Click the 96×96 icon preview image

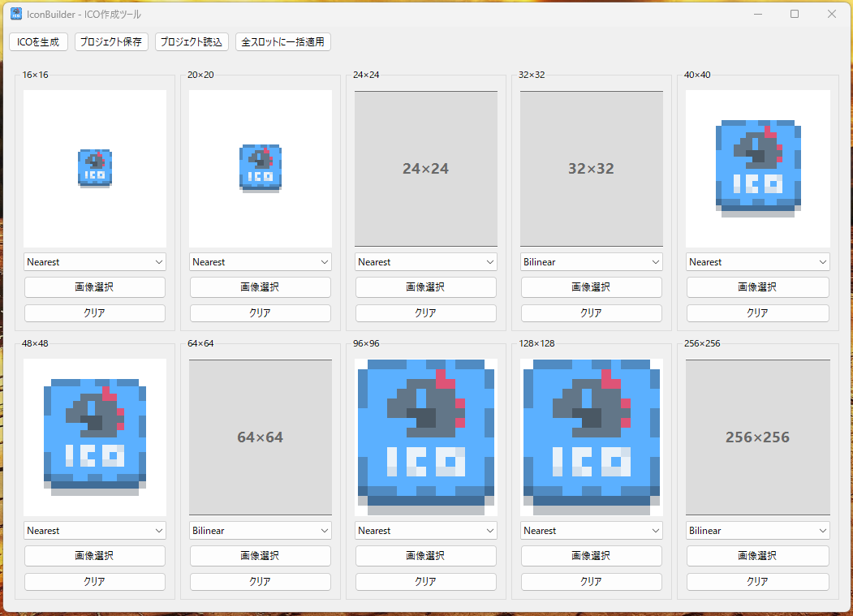426,437
